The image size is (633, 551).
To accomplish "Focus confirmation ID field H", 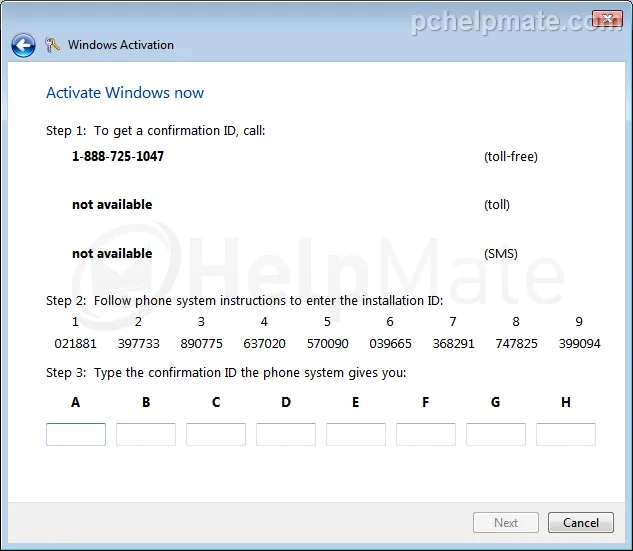I will [566, 434].
